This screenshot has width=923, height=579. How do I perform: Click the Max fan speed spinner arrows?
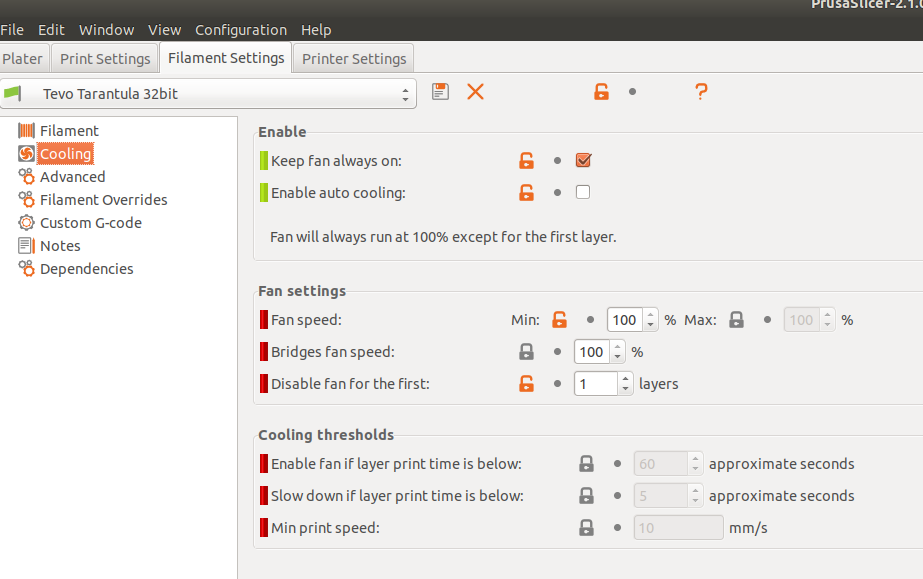click(x=827, y=320)
